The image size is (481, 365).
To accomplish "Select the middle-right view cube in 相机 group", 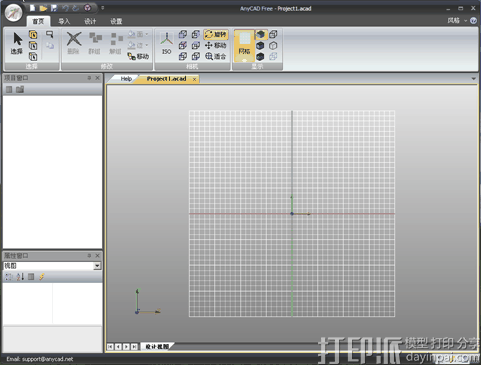I will pos(196,45).
